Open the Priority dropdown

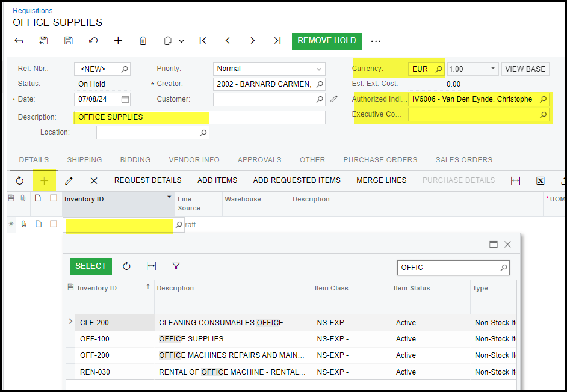coord(318,69)
